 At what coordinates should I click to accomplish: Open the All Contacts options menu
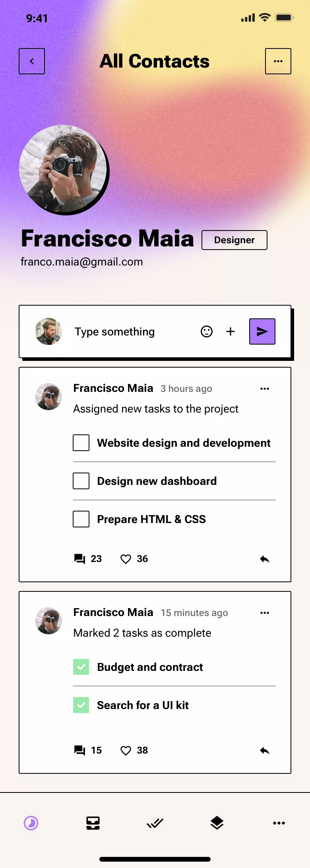(278, 61)
